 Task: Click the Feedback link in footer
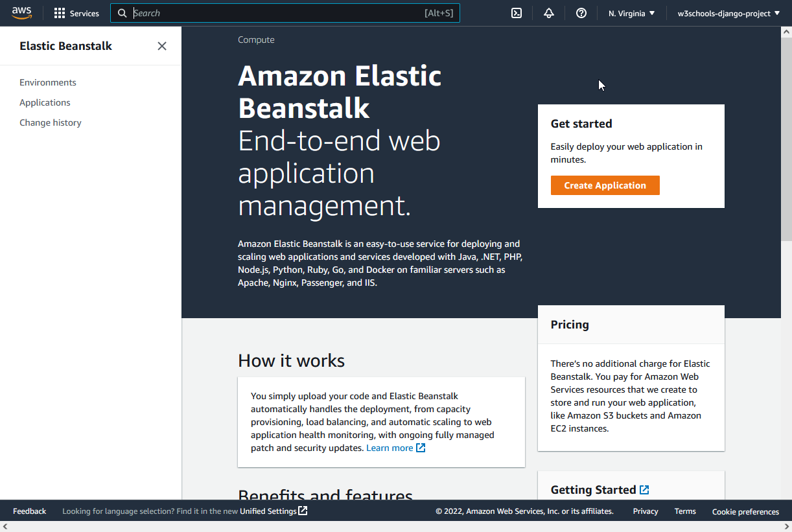(x=29, y=511)
